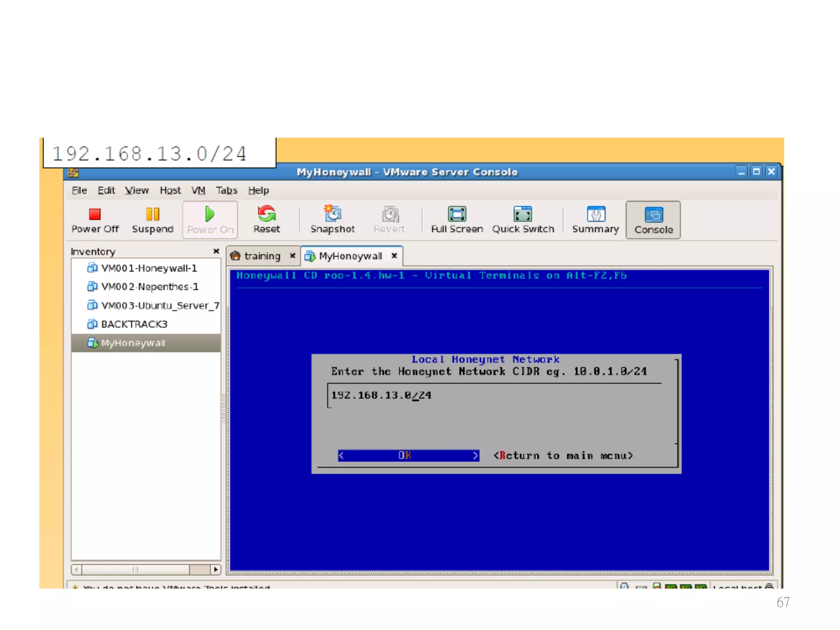This screenshot has width=840, height=630.
Task: Select VM001-Honeywall-1 in inventory
Action: coord(148,268)
